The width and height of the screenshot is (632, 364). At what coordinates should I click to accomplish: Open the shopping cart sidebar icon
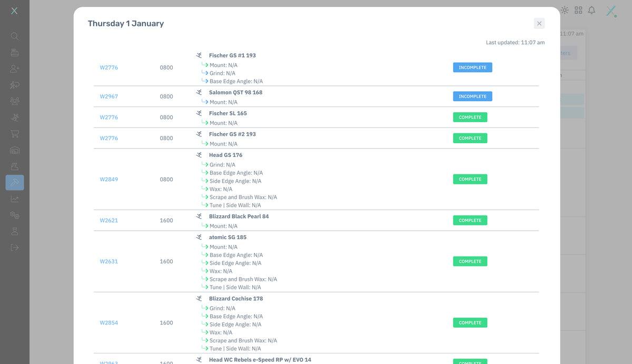pyautogui.click(x=15, y=134)
